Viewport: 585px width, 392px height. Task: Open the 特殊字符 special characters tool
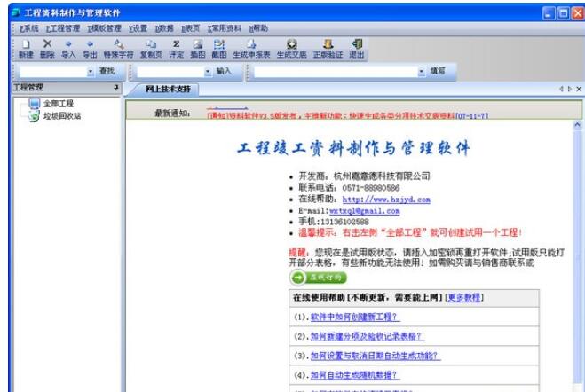coord(118,49)
